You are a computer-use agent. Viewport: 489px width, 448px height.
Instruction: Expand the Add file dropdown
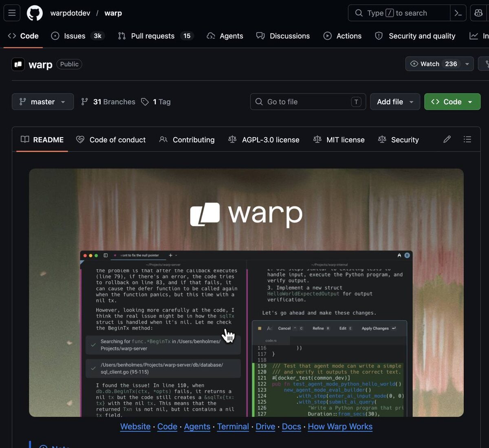tap(395, 102)
